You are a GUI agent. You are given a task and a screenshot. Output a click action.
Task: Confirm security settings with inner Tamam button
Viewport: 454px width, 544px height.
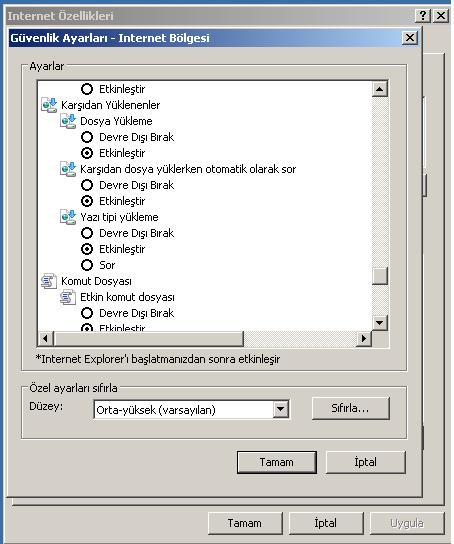click(277, 462)
